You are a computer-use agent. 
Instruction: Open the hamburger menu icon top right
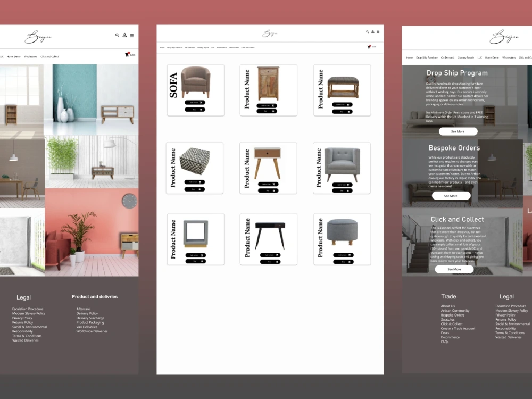tap(378, 32)
